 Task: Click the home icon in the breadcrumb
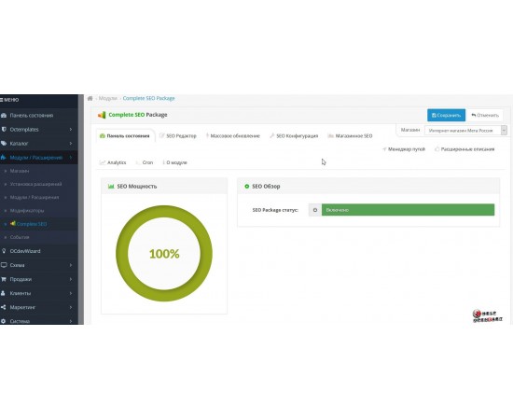90,98
